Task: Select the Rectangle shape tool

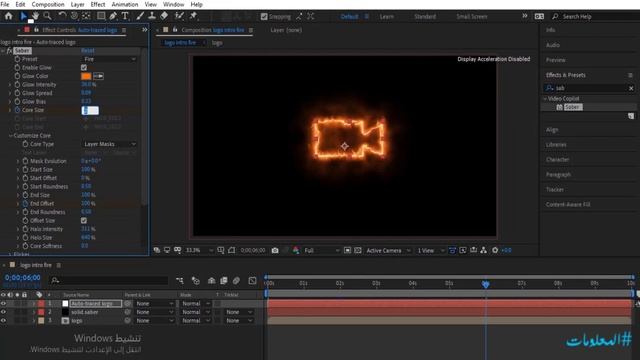Action: 101,16
